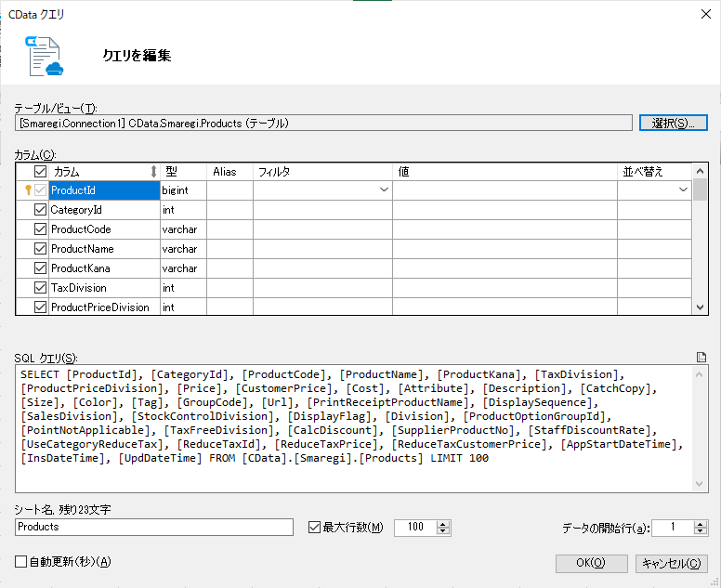Select the ProductKana row name cell
This screenshot has height=588, width=721.
pos(104,268)
